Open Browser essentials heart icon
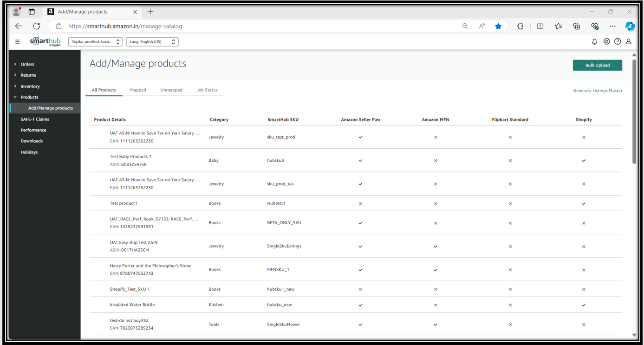 coord(595,26)
